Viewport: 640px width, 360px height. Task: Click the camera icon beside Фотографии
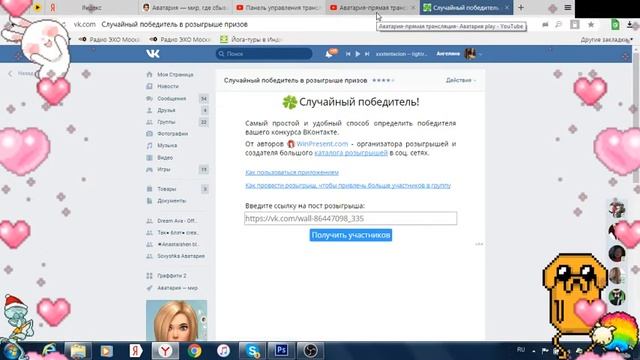tap(149, 134)
